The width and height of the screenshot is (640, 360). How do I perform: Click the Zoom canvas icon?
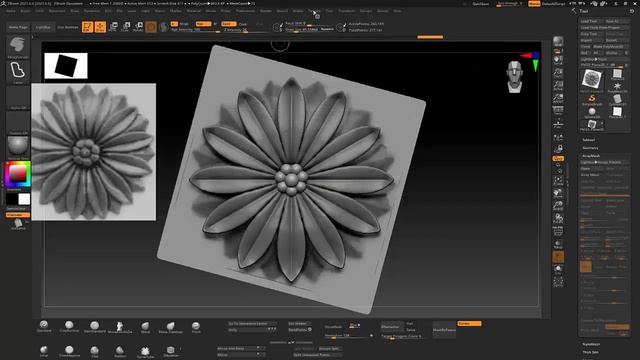(558, 73)
